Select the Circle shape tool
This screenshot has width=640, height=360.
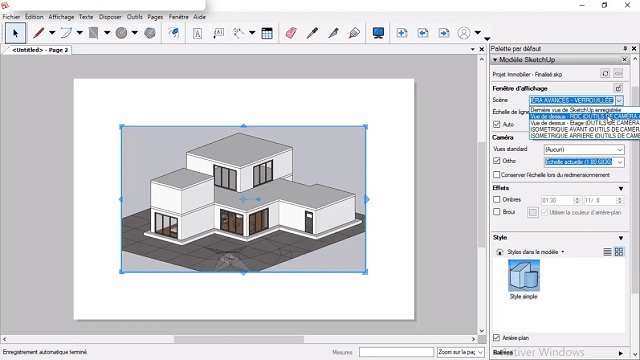click(x=121, y=33)
